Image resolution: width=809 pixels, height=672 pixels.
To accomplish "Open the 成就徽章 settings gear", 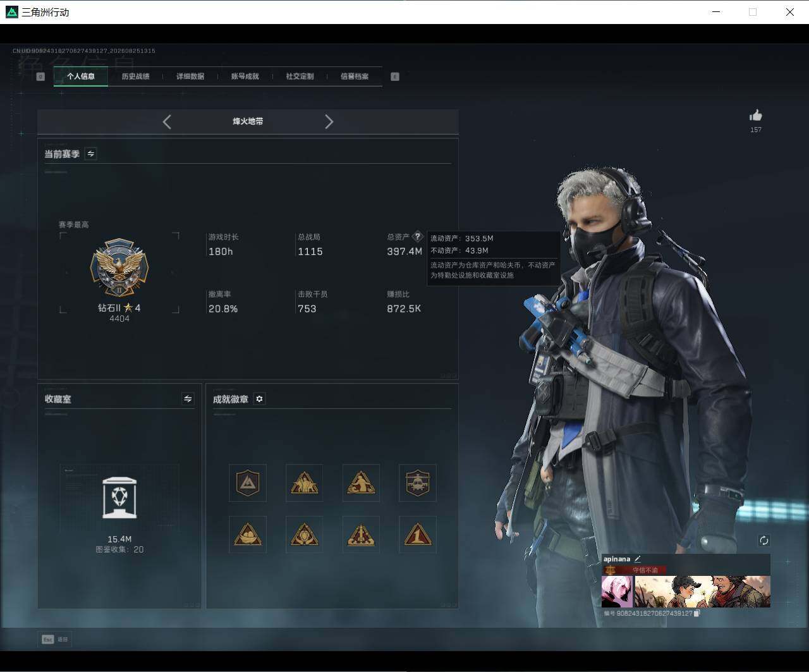I will click(259, 399).
